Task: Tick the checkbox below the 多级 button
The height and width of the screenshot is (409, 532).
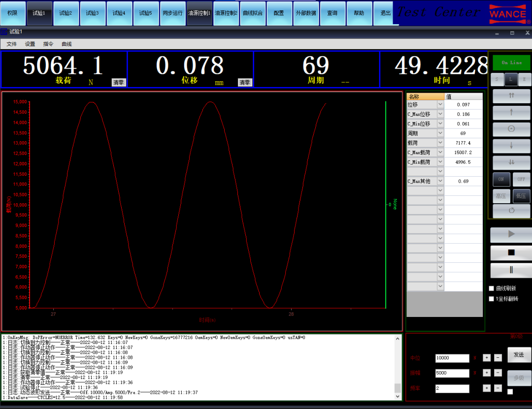Action: pos(510,392)
